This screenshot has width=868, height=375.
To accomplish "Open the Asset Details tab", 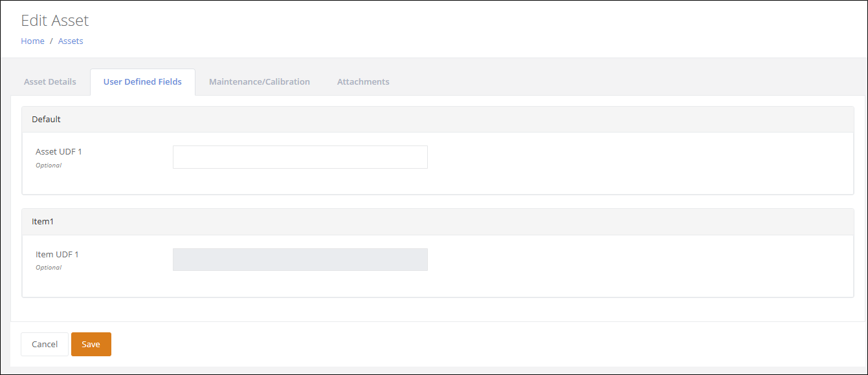I will pyautogui.click(x=50, y=82).
